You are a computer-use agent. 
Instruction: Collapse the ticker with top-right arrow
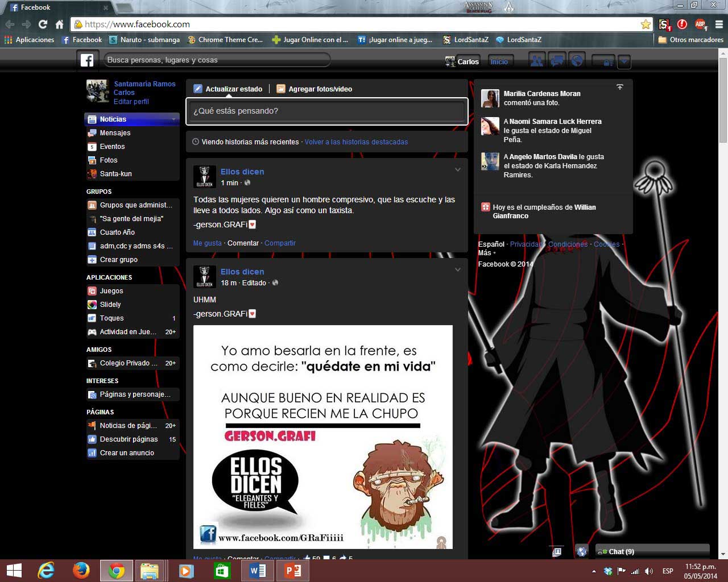click(x=620, y=87)
